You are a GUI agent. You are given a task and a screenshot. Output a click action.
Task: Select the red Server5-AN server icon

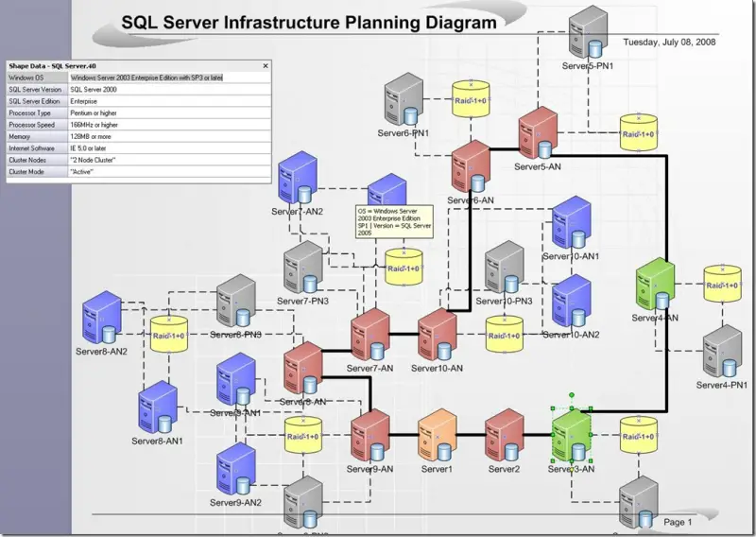538,132
